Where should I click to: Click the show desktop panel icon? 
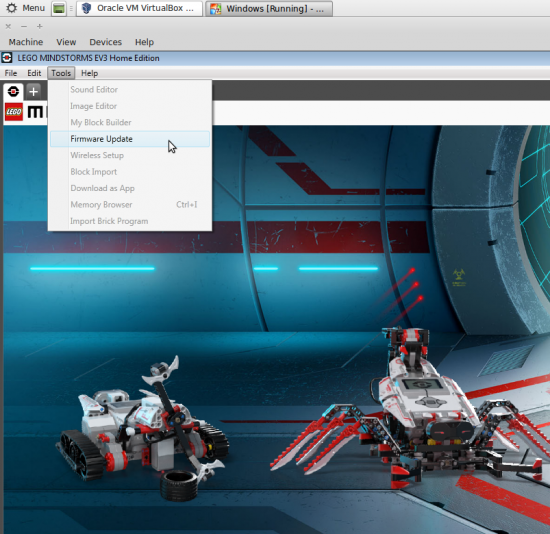tap(59, 8)
